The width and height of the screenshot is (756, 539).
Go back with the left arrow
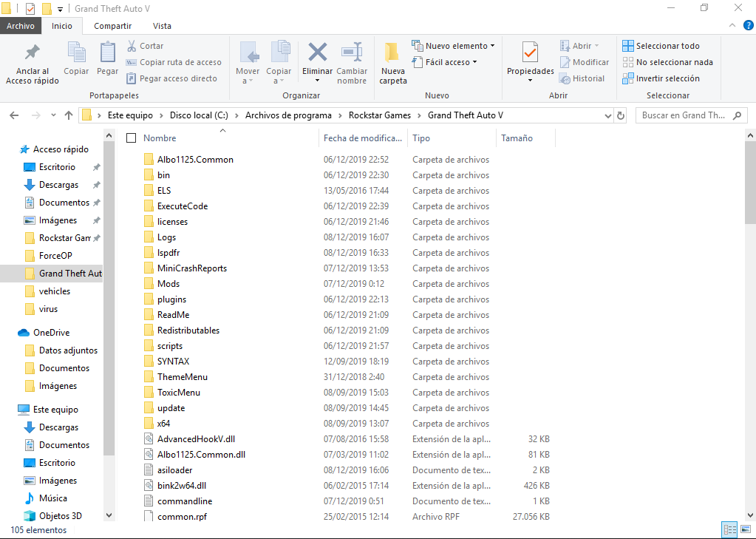tap(15, 115)
